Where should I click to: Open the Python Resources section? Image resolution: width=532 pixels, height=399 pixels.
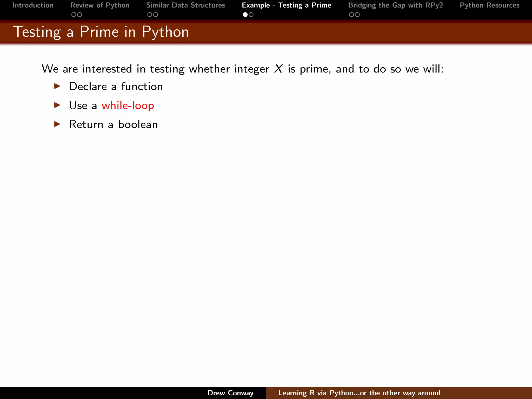coord(489,5)
